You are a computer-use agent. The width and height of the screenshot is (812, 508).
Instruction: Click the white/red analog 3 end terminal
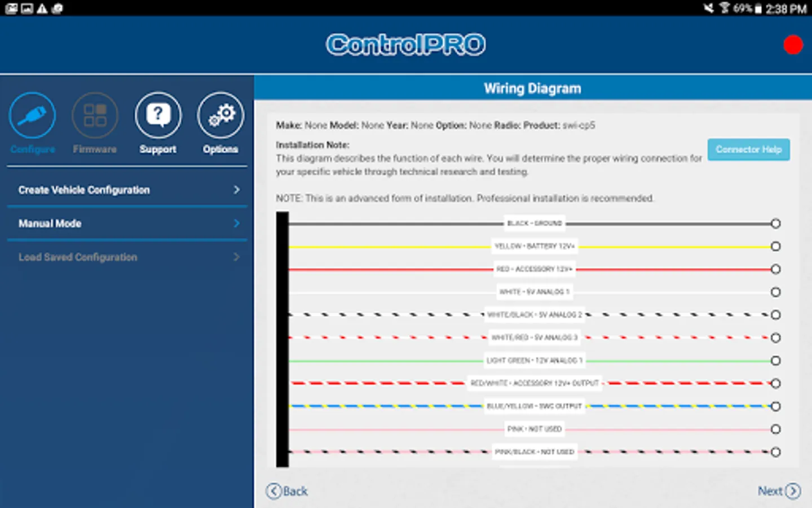pyautogui.click(x=776, y=338)
